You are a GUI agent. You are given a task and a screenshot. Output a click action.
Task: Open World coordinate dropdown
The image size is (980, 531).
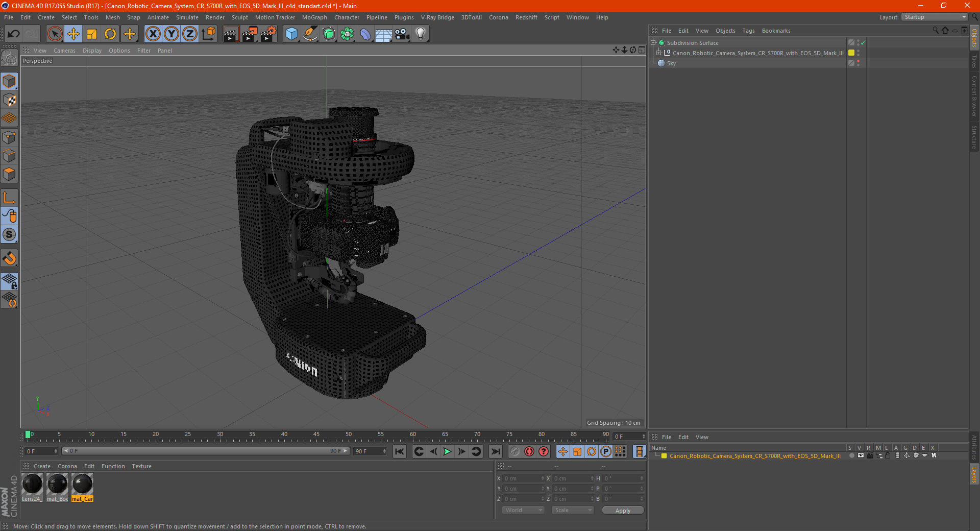[523, 510]
